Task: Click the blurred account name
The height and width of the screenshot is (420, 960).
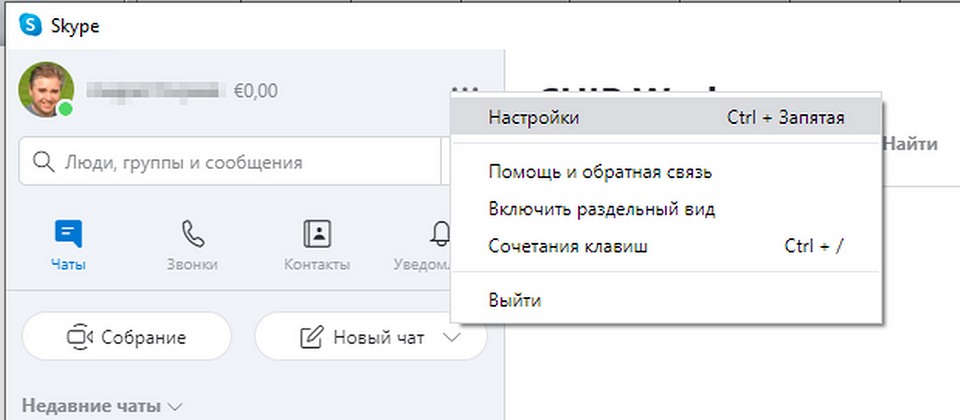Action: [x=152, y=91]
